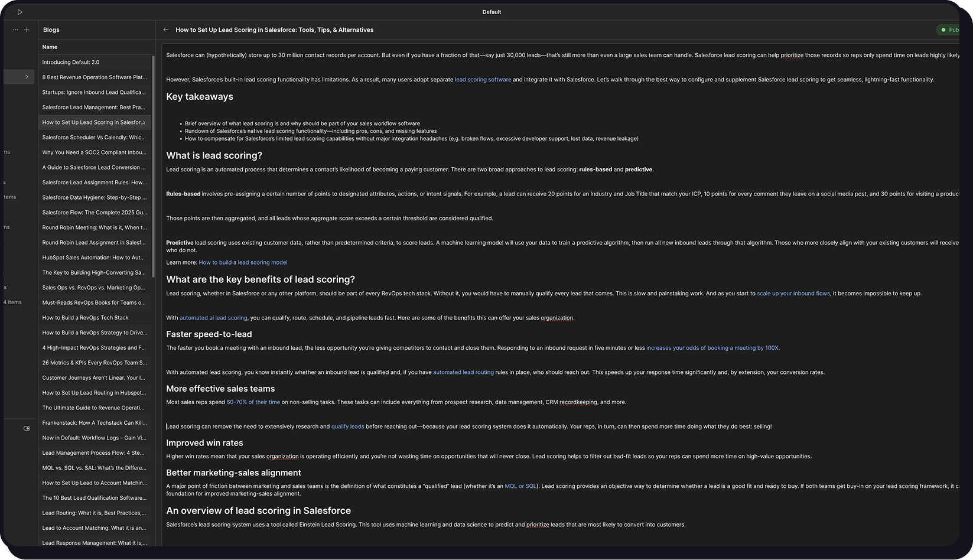The width and height of the screenshot is (973, 560).
Task: Select Lead to Account Matching: What it is row
Action: 95,528
